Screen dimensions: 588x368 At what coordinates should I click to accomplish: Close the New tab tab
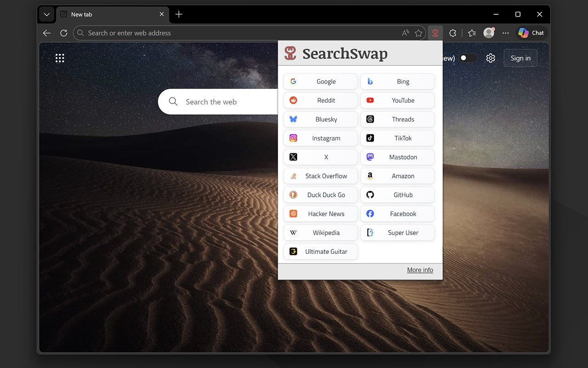click(162, 14)
